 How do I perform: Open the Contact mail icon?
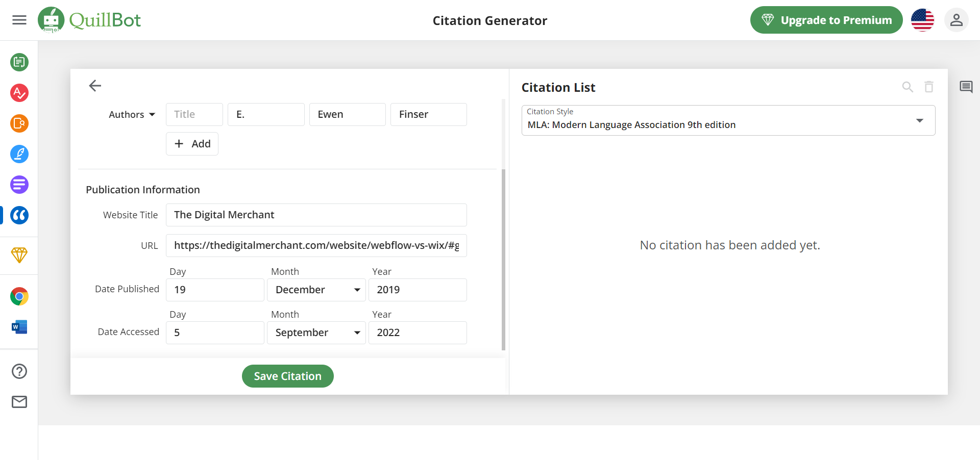click(19, 402)
